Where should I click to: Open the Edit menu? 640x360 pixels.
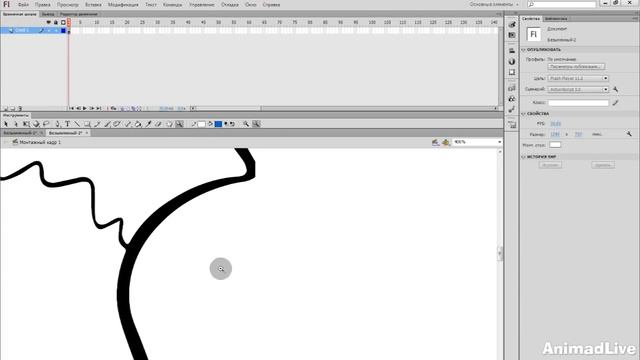(42, 5)
